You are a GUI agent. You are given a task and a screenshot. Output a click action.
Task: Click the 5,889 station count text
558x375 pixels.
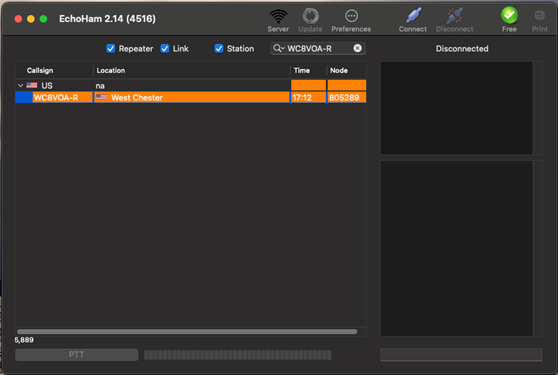[x=24, y=340]
